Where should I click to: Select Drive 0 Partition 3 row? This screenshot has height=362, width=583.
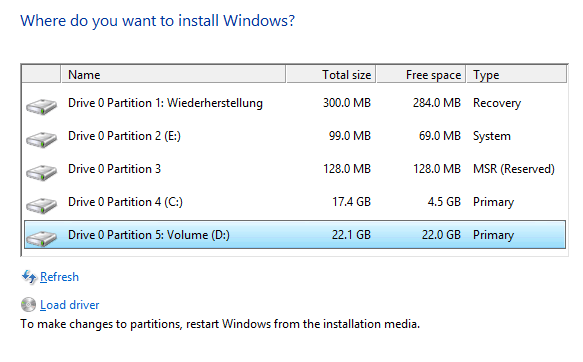pyautogui.click(x=295, y=169)
